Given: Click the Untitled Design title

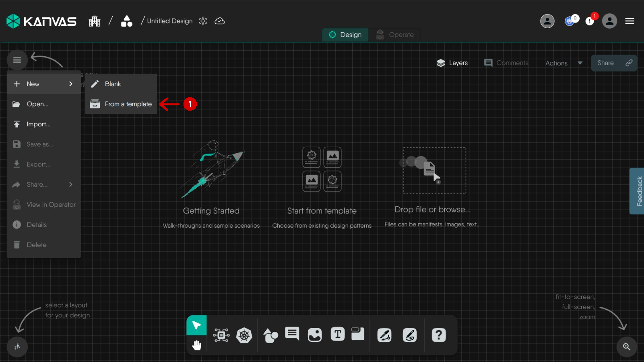Looking at the screenshot, I should [x=170, y=21].
